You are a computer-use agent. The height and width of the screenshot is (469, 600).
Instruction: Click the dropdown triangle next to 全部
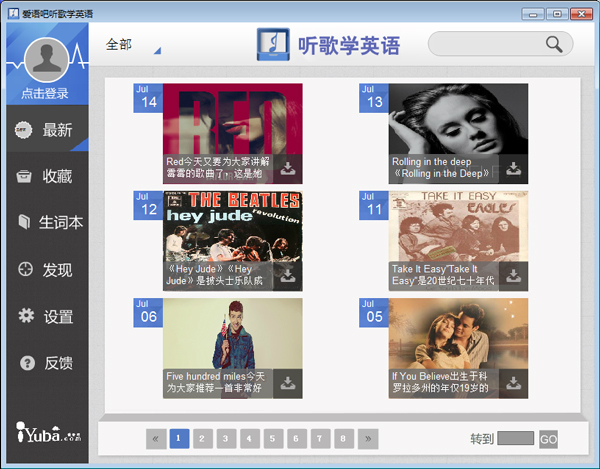(x=157, y=50)
